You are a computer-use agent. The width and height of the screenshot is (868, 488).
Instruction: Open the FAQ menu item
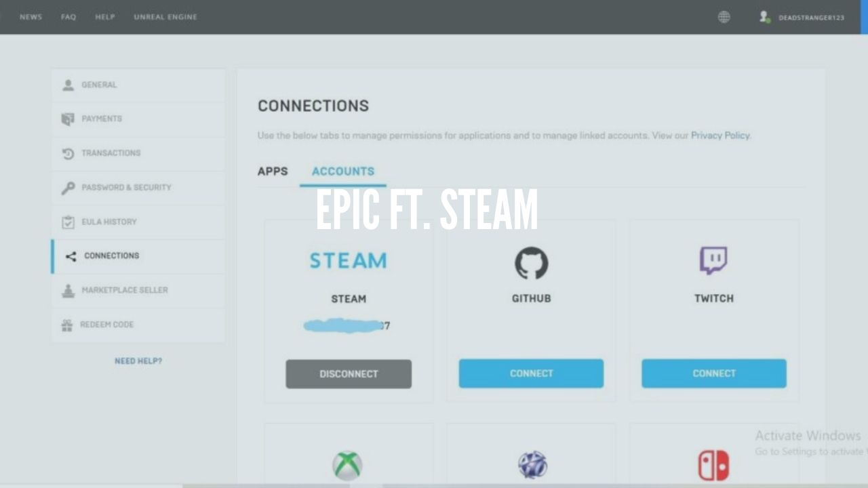[68, 17]
